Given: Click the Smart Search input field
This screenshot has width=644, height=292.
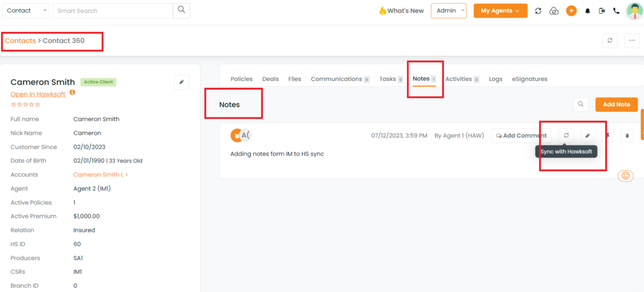Looking at the screenshot, I should tap(112, 11).
